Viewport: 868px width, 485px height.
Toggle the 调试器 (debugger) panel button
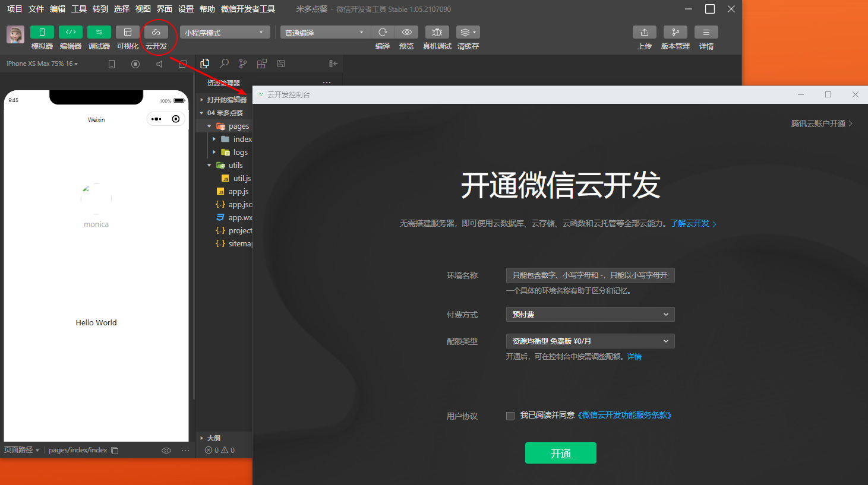pos(99,32)
